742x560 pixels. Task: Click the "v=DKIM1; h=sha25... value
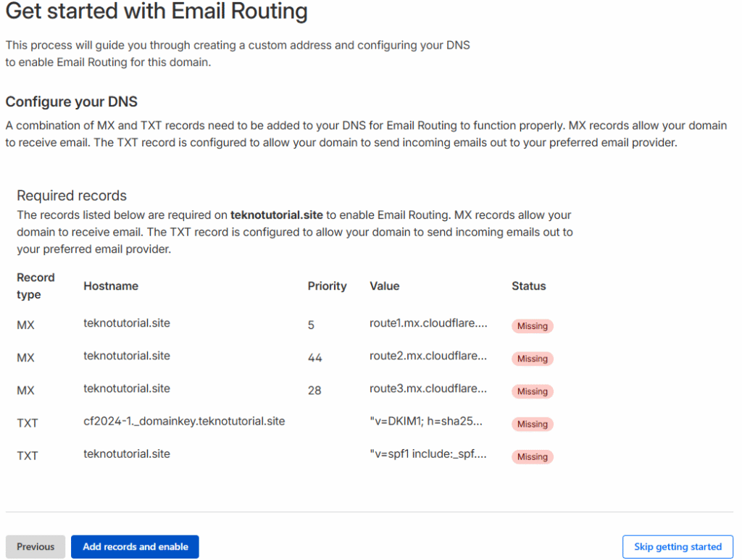(426, 421)
